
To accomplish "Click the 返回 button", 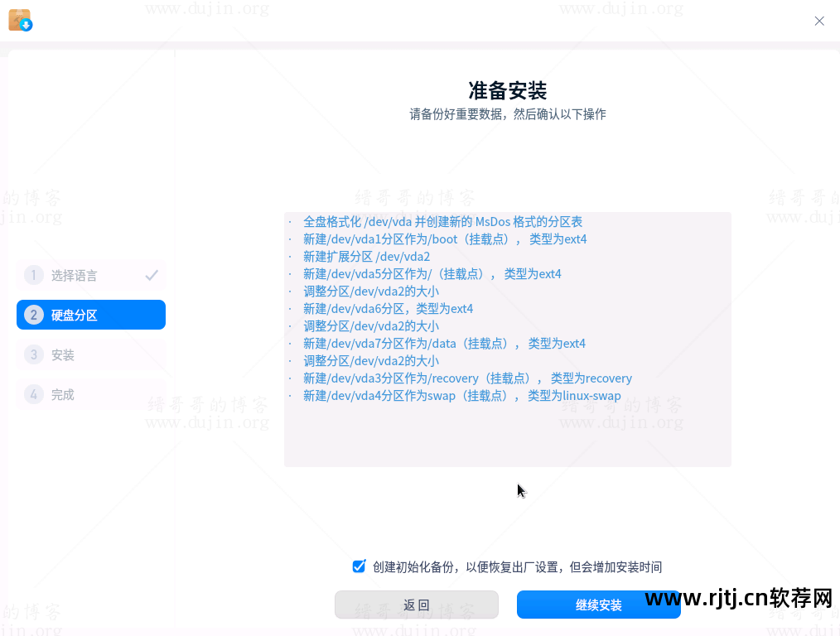I will (x=416, y=605).
